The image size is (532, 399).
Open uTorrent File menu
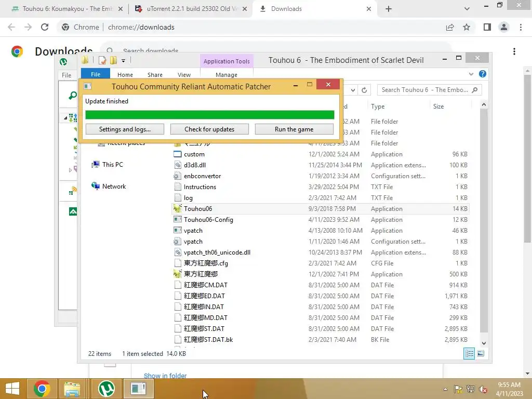66,75
